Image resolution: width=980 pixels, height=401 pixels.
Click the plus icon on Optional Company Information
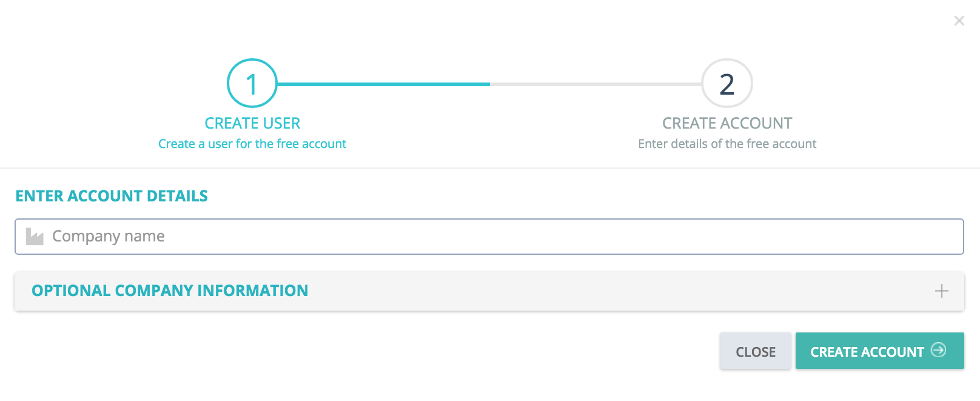(x=941, y=291)
